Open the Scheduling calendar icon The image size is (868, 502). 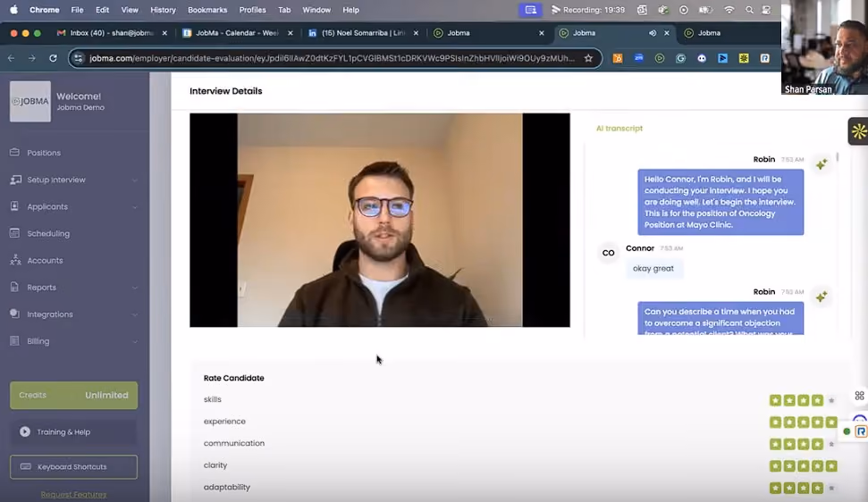(x=15, y=233)
